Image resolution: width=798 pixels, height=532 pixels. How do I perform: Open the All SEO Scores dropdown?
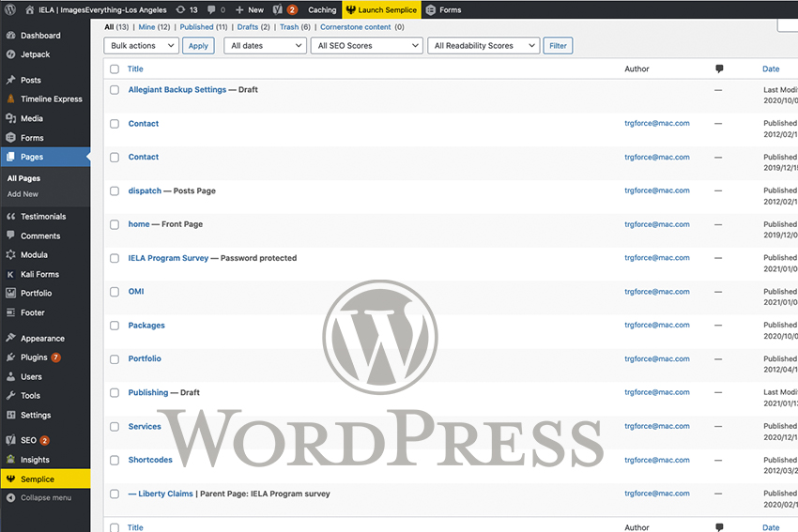click(x=366, y=46)
